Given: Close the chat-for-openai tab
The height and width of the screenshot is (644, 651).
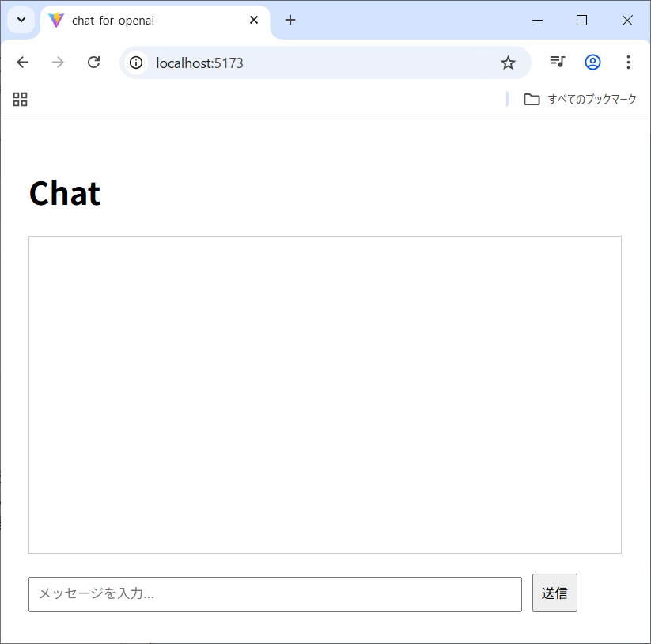Looking at the screenshot, I should [254, 21].
